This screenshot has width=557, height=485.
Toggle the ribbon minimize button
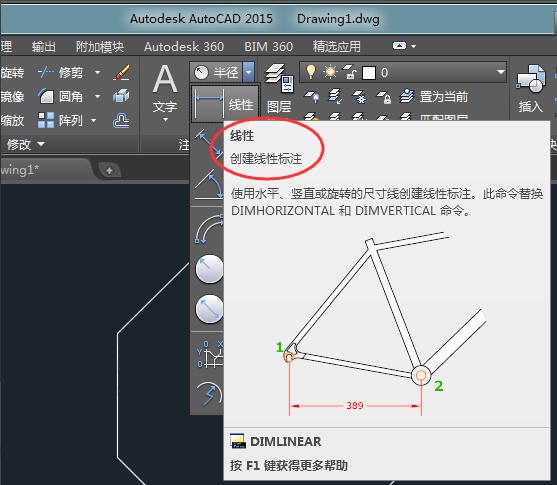(399, 46)
